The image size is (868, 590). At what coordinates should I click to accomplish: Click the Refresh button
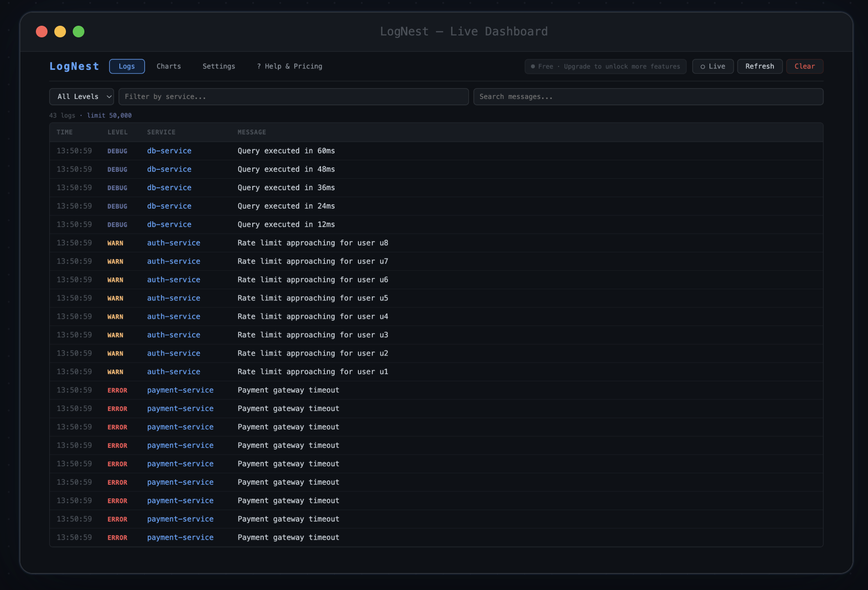click(759, 66)
